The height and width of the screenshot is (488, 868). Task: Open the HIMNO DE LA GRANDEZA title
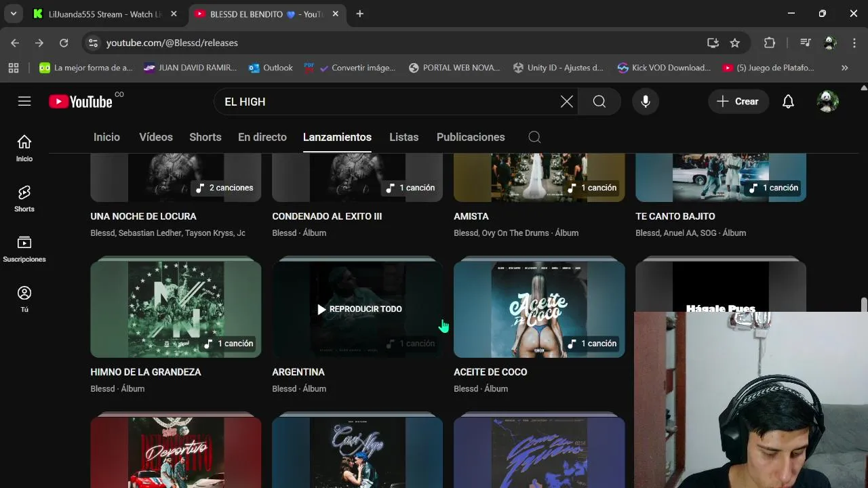[x=146, y=372]
